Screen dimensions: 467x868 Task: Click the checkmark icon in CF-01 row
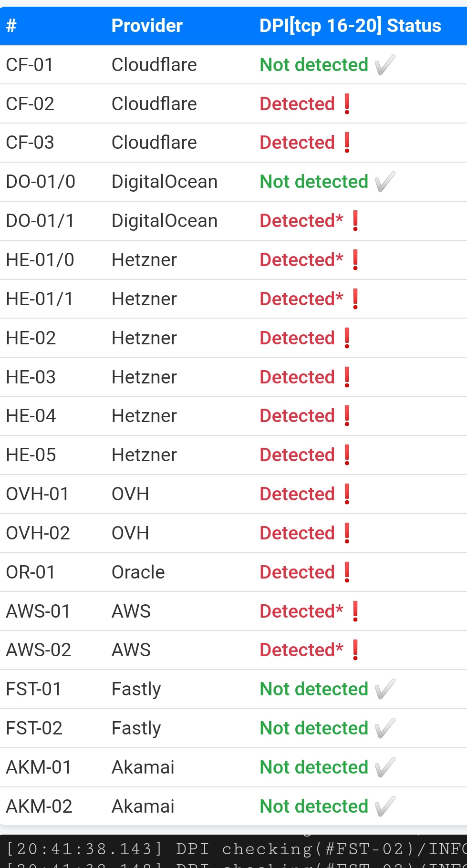tap(385, 65)
